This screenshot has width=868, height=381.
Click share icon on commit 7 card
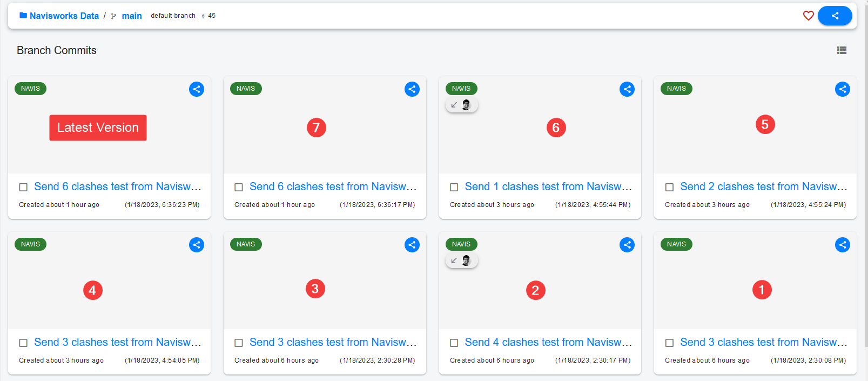(412, 89)
